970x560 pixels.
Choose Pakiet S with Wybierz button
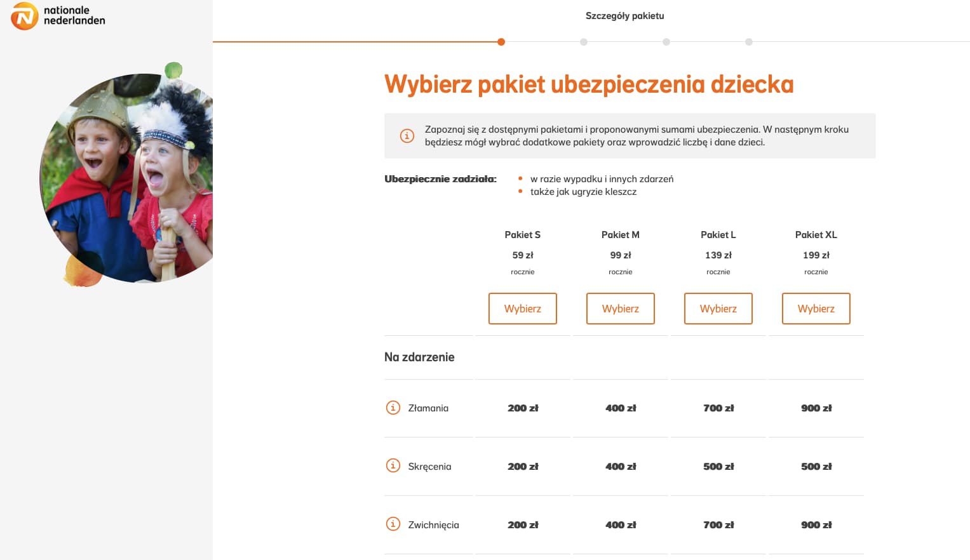click(x=523, y=309)
